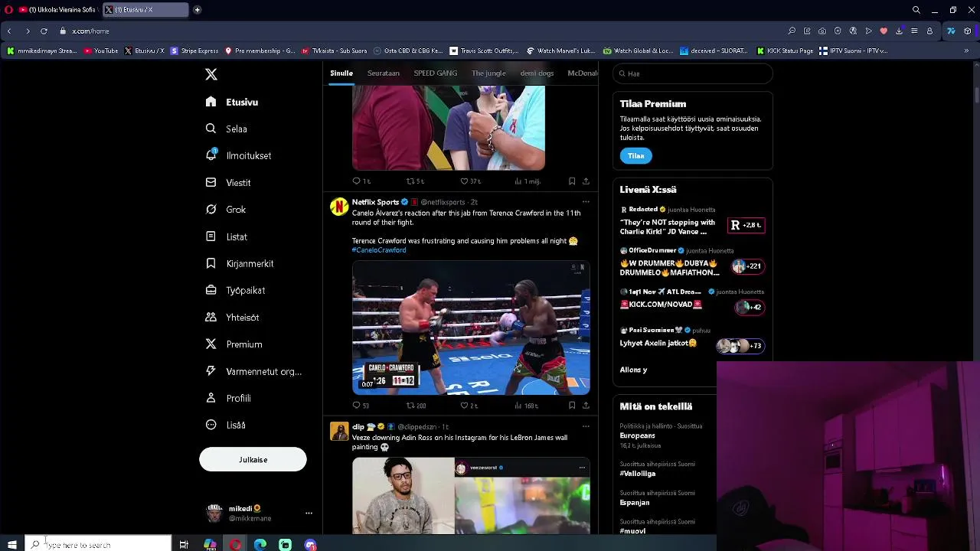The height and width of the screenshot is (551, 980).
Task: Open Netflix Sports profile avatar
Action: (339, 207)
